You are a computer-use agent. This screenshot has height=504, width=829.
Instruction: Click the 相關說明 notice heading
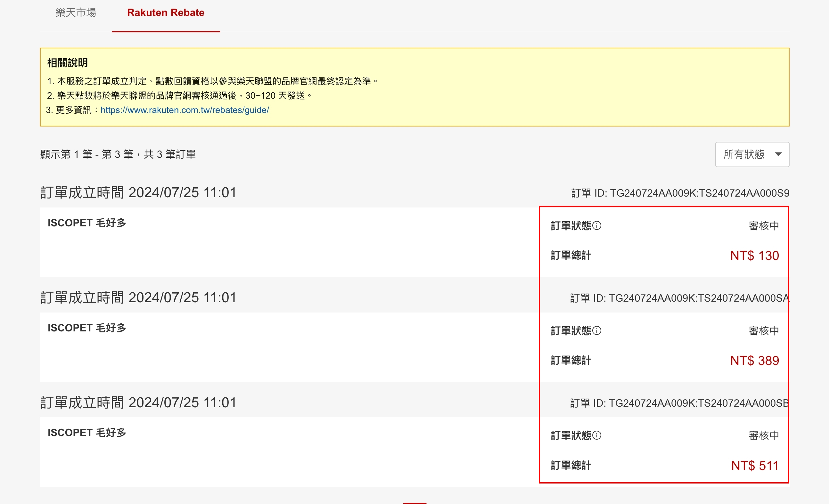[67, 63]
